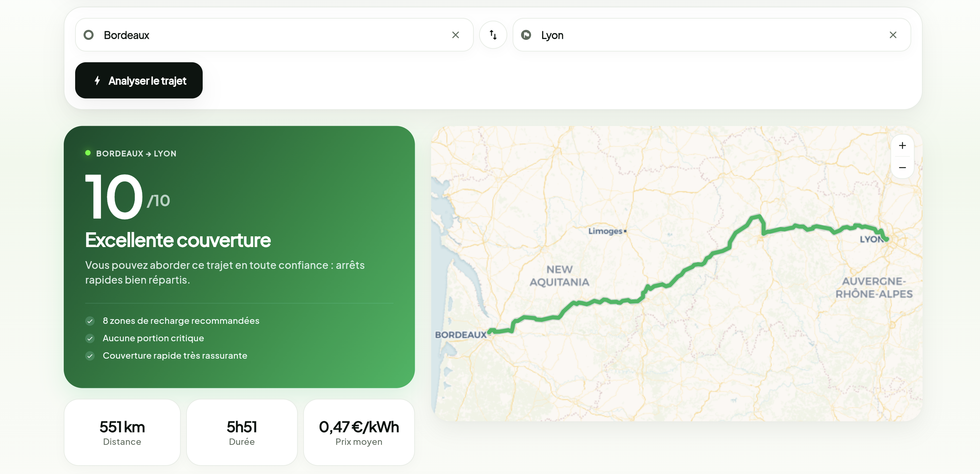Edit the Bordeaux departure input

[x=274, y=35]
